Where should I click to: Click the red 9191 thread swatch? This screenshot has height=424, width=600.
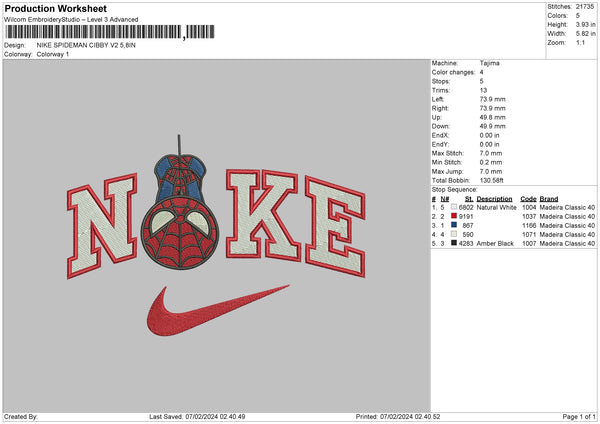(x=454, y=216)
